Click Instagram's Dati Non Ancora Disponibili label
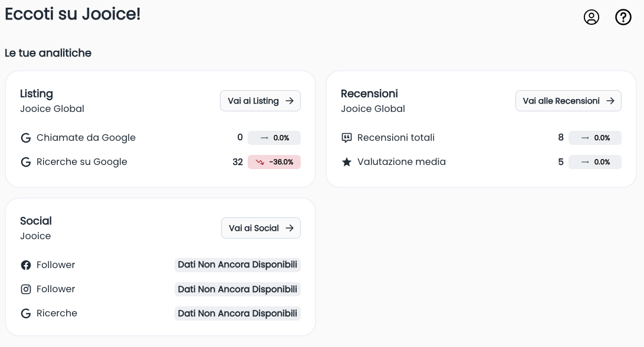The image size is (644, 347). [x=237, y=289]
